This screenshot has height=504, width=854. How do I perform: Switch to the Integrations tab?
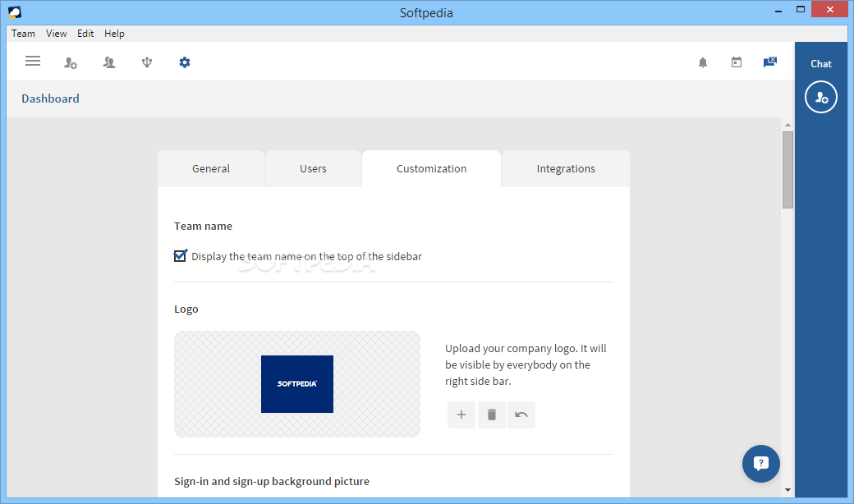566,169
